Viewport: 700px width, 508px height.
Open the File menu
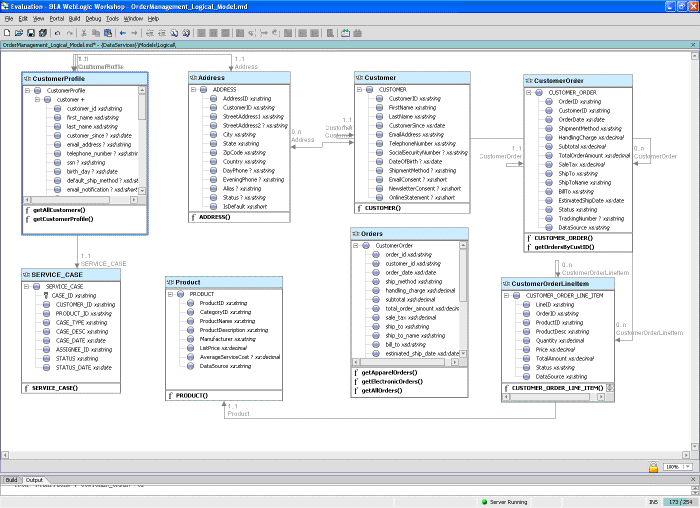tap(9, 19)
